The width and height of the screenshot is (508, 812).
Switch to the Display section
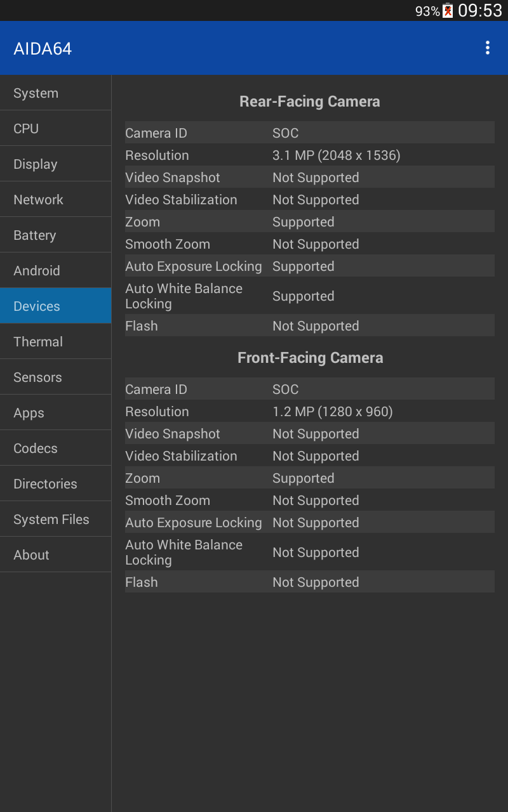point(55,164)
